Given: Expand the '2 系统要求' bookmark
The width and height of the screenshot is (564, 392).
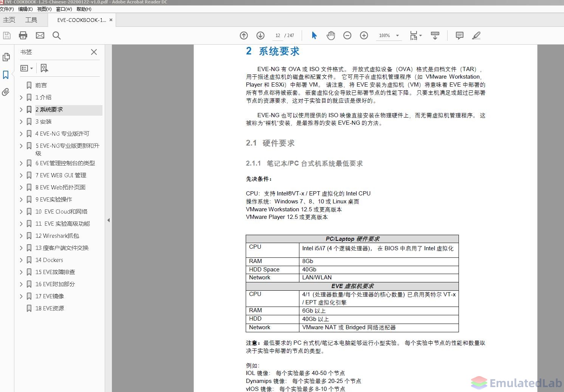Looking at the screenshot, I should tap(21, 110).
